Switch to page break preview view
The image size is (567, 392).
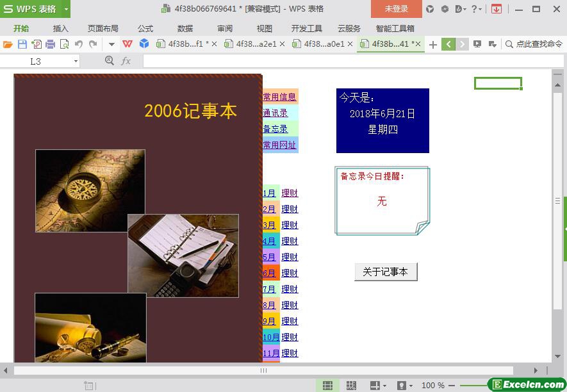351,385
